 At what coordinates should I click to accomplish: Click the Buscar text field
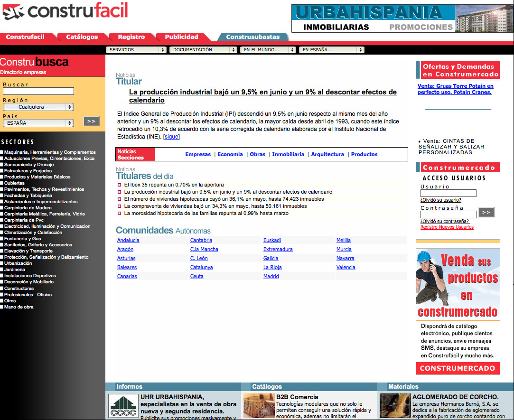38,91
